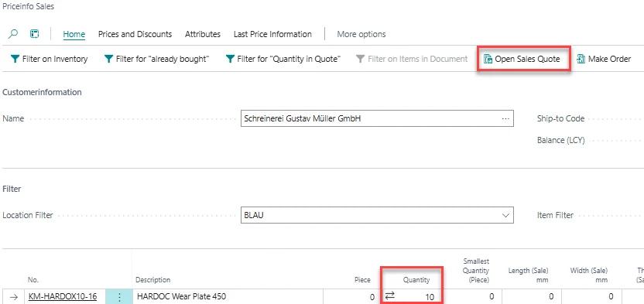The width and height of the screenshot is (644, 304).
Task: Apply Filter for "already bought"
Action: 156,59
